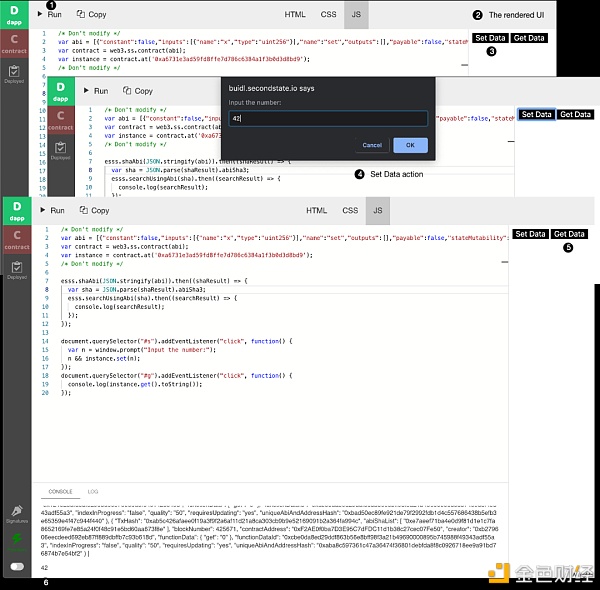Viewport: 600px width, 590px height.
Task: Click the minus collapse mark in bottom editor
Action: [x=505, y=262]
